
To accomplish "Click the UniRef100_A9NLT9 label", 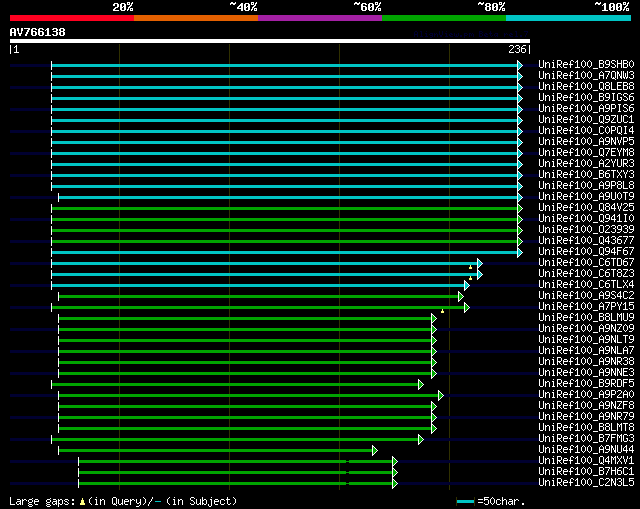I will click(586, 340).
